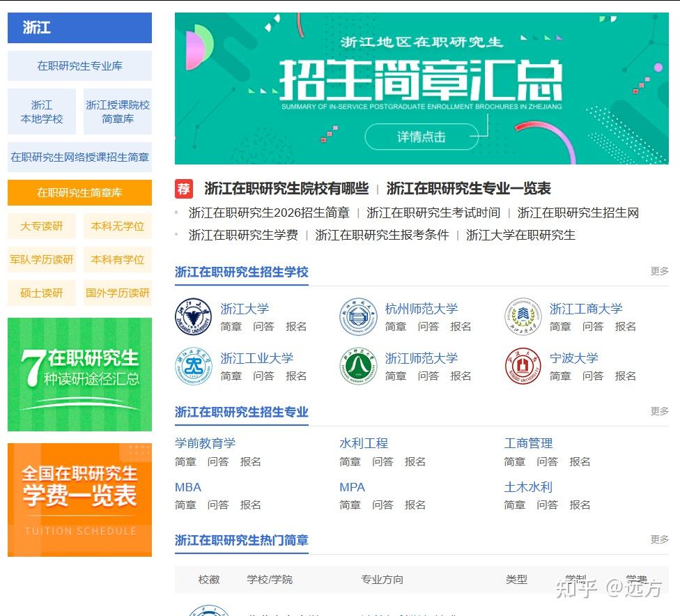Click the 详情点击 button on banner

[422, 137]
